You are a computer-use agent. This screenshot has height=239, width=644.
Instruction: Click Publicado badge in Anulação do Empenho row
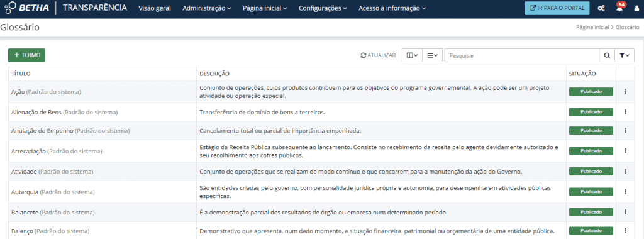click(x=591, y=131)
